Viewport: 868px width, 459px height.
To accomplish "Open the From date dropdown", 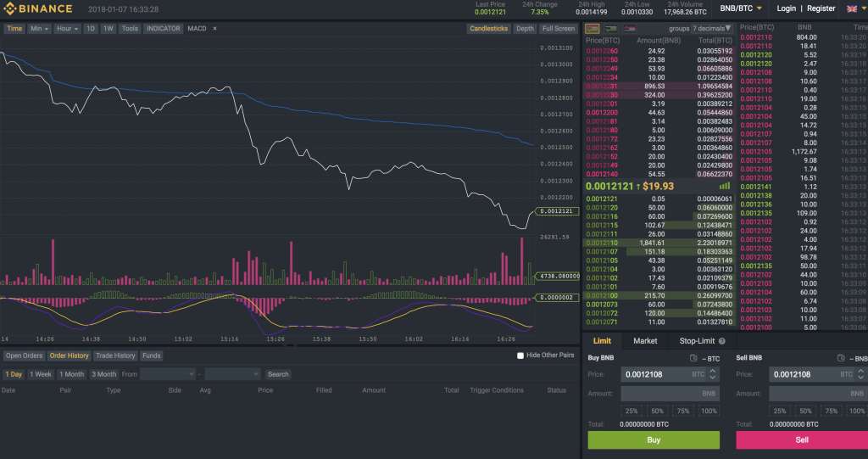I will pyautogui.click(x=167, y=374).
